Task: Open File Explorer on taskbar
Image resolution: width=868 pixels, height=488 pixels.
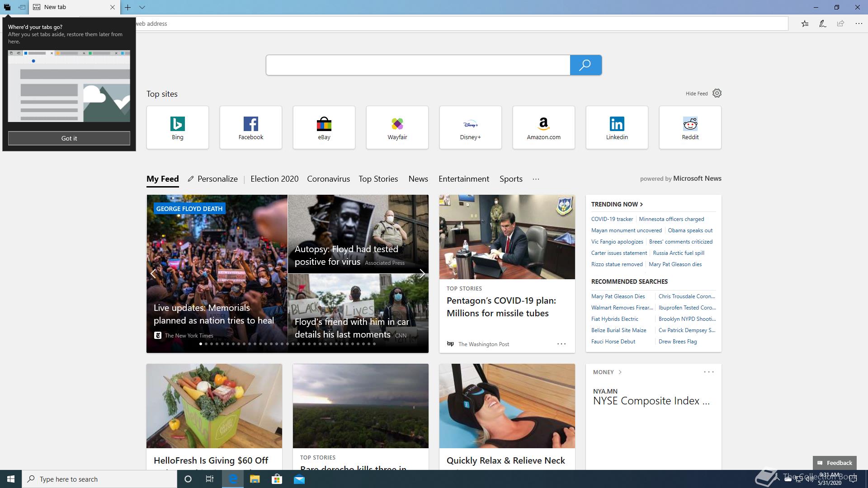Action: click(x=255, y=479)
